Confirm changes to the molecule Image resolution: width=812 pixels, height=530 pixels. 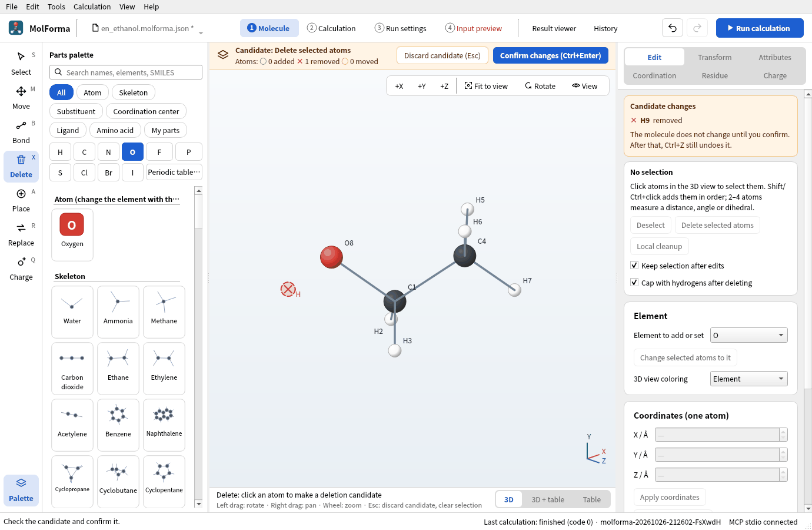pyautogui.click(x=551, y=56)
